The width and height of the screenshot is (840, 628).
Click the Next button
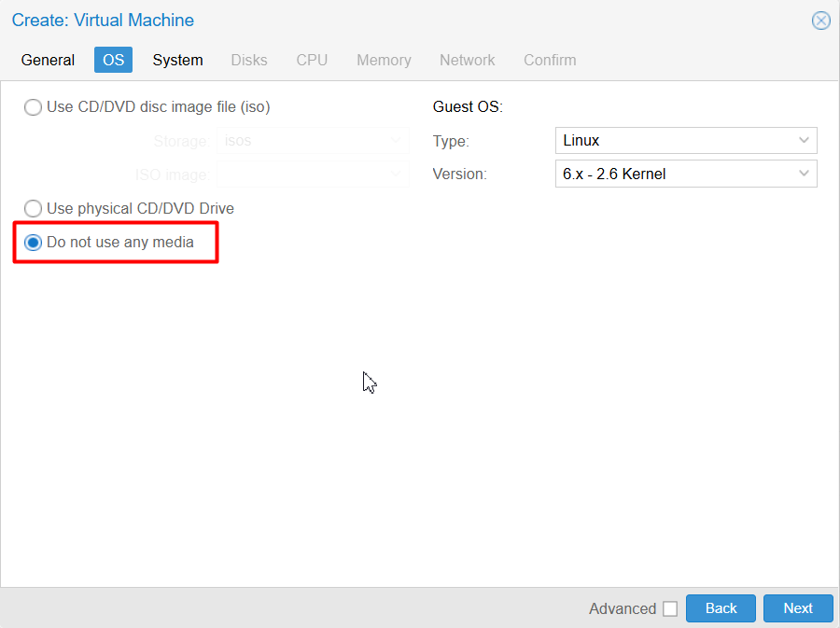click(x=798, y=608)
